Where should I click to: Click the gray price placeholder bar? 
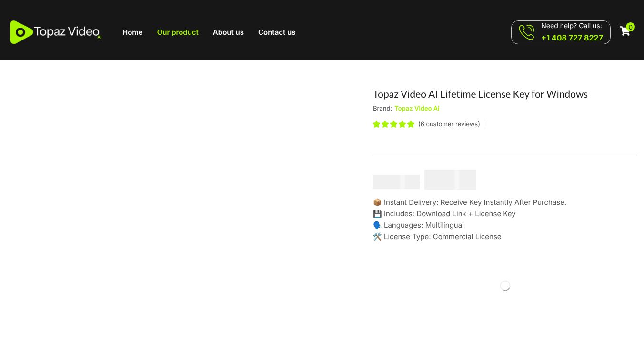coord(396,181)
